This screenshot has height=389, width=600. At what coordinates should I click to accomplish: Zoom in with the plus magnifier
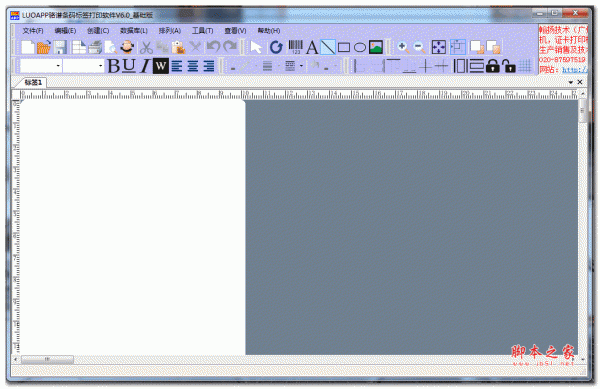click(x=403, y=47)
